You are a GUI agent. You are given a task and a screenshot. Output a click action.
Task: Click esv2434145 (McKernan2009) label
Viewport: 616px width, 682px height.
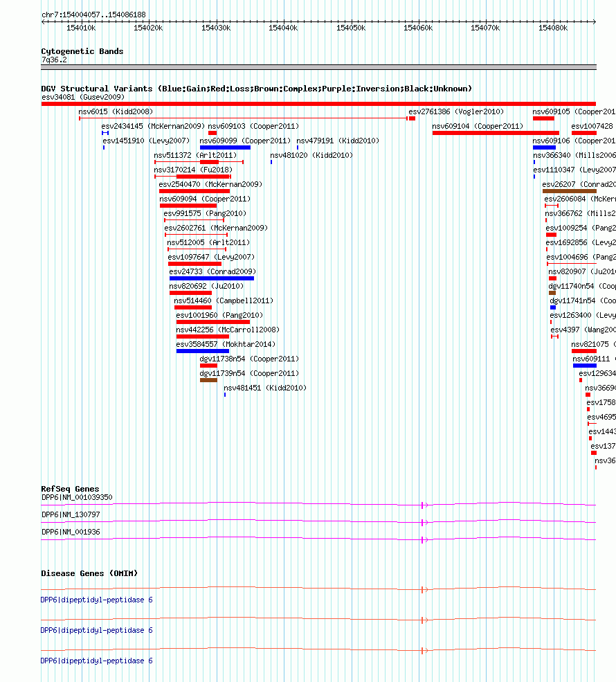pyautogui.click(x=153, y=126)
